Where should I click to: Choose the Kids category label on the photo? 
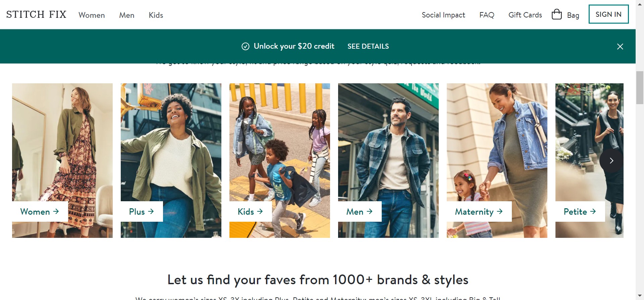point(250,212)
